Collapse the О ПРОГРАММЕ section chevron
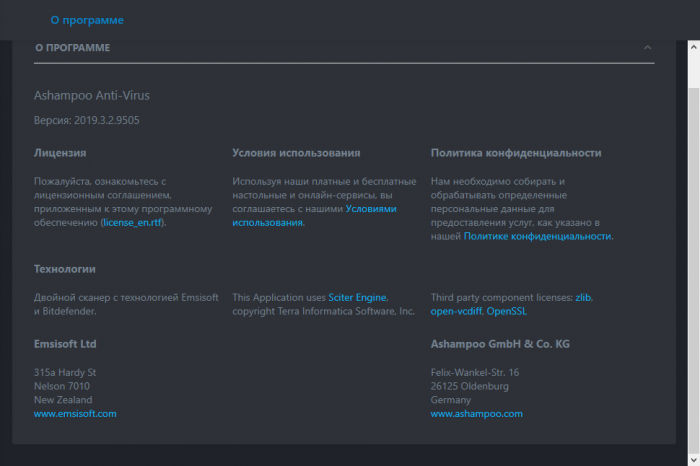Image resolution: width=700 pixels, height=466 pixels. point(648,47)
